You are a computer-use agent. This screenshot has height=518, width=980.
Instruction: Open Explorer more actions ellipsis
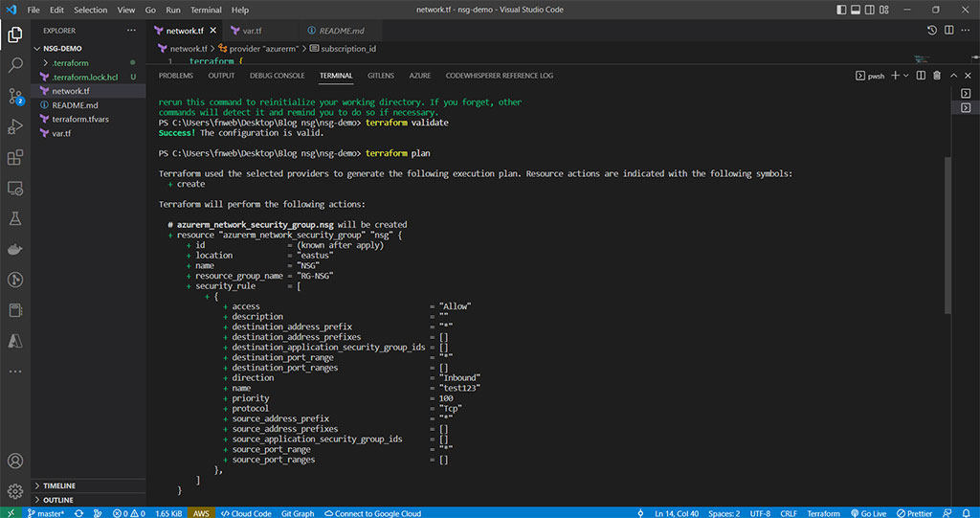[131, 30]
